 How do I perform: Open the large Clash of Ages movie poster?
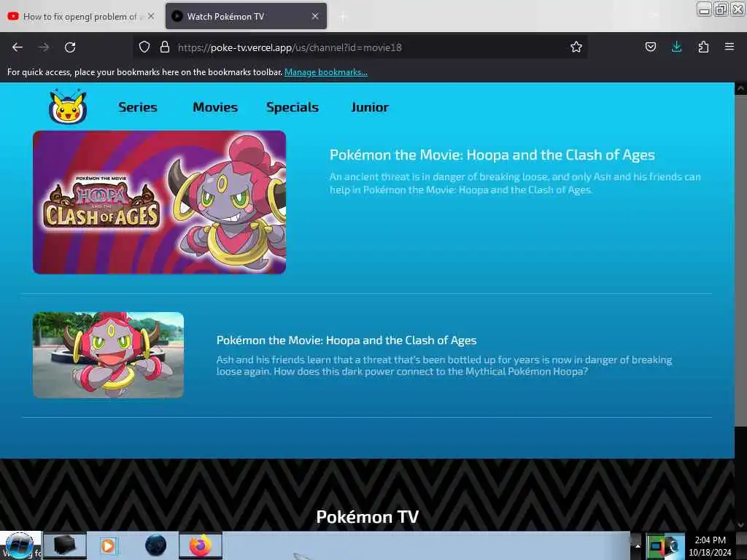point(160,203)
